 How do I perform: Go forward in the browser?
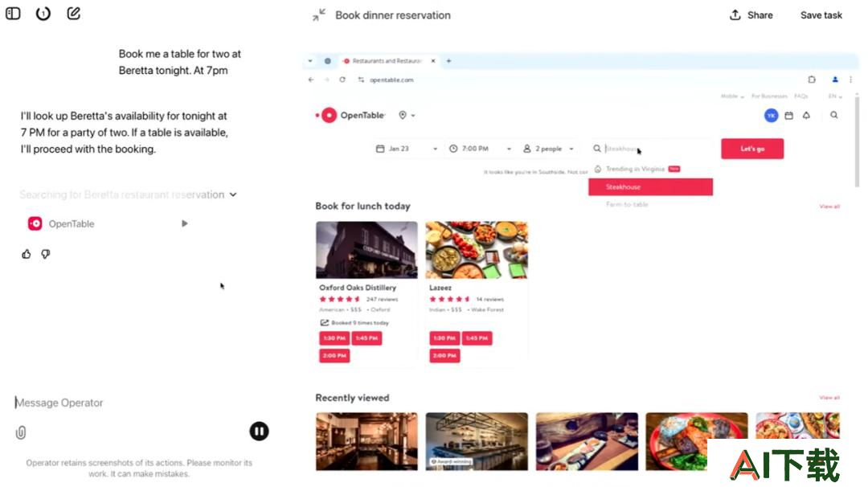coord(326,80)
